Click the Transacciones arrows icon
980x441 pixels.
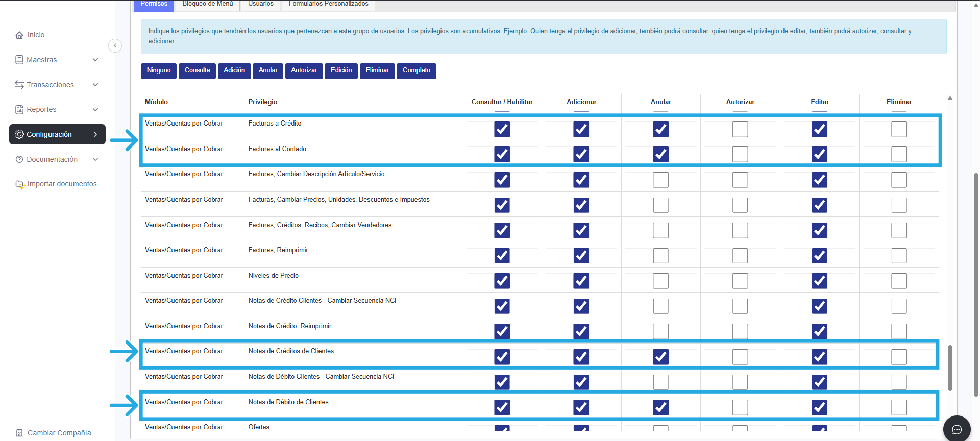[x=19, y=85]
